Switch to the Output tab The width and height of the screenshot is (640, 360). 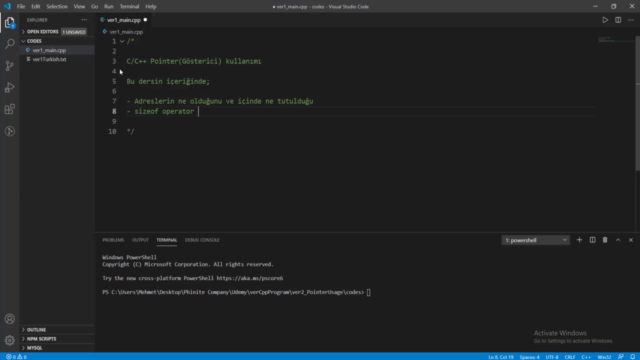click(140, 240)
